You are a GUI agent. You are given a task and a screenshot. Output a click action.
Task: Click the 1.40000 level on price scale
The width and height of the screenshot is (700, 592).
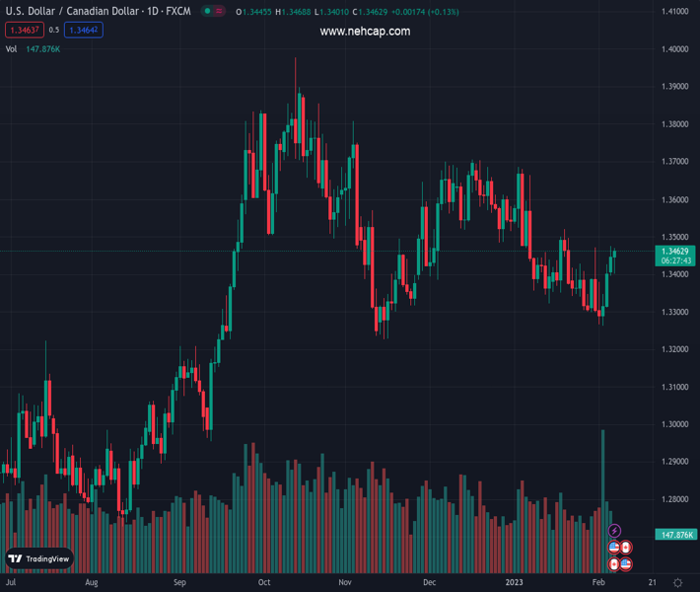(673, 49)
